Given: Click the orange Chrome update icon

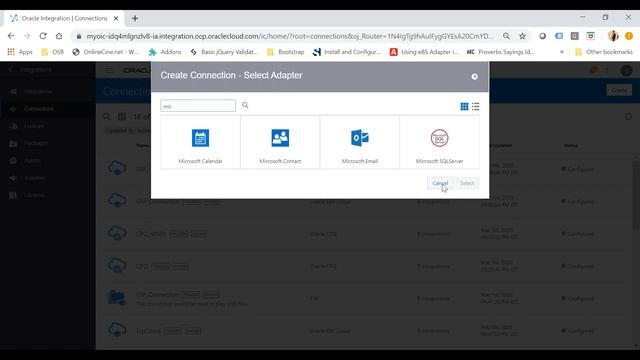Looking at the screenshot, I should click(x=629, y=36).
